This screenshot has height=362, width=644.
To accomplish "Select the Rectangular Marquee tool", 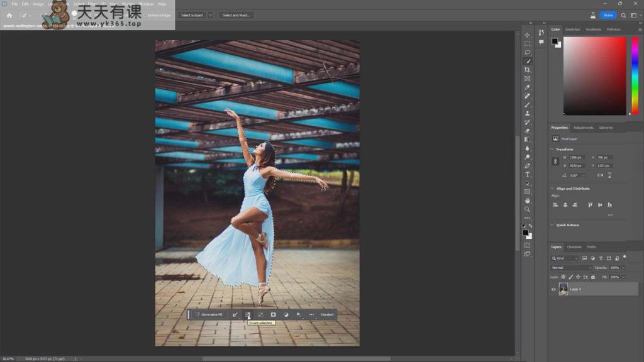I will [528, 43].
